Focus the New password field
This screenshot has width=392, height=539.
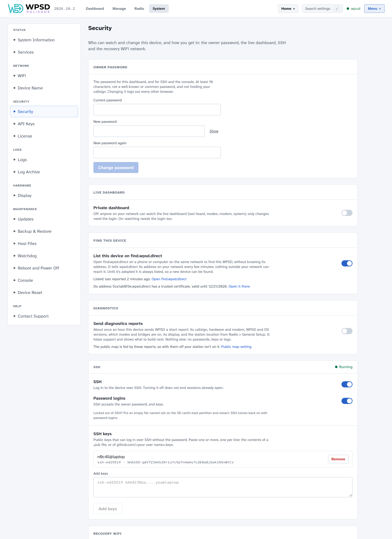click(x=149, y=131)
